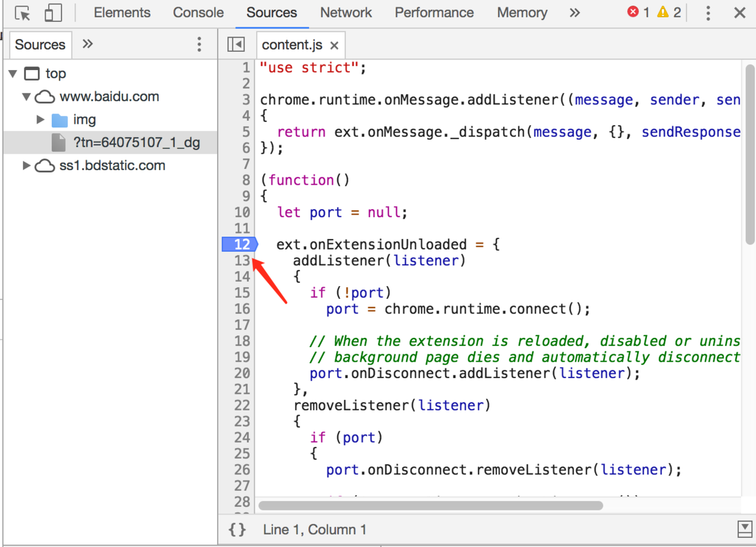Click the red error count indicator

(638, 12)
